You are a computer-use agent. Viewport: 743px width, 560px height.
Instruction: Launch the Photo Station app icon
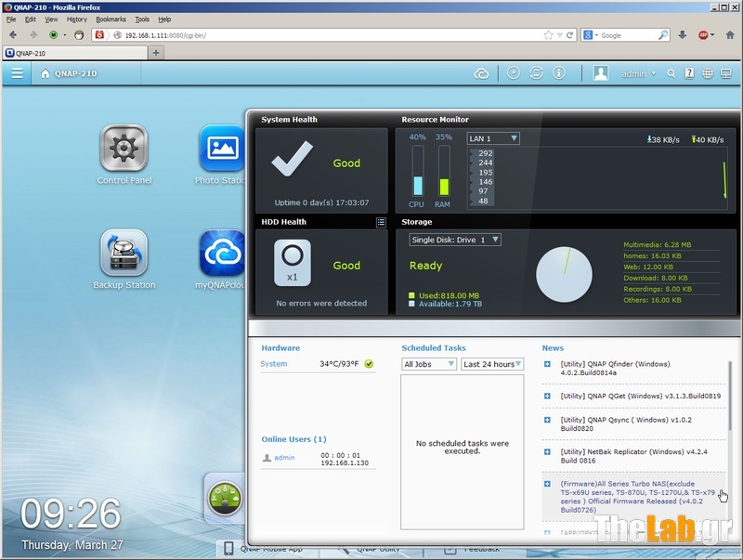(x=222, y=154)
